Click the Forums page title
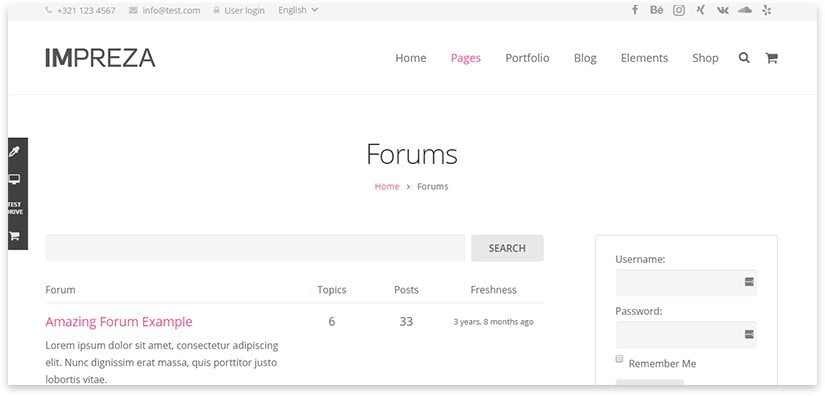This screenshot has width=825, height=396. pos(412,154)
